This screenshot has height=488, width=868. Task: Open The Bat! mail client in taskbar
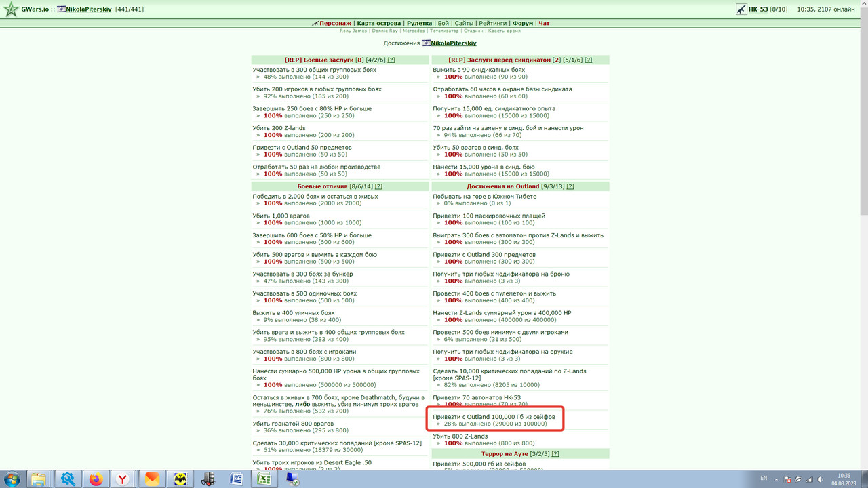point(180,479)
